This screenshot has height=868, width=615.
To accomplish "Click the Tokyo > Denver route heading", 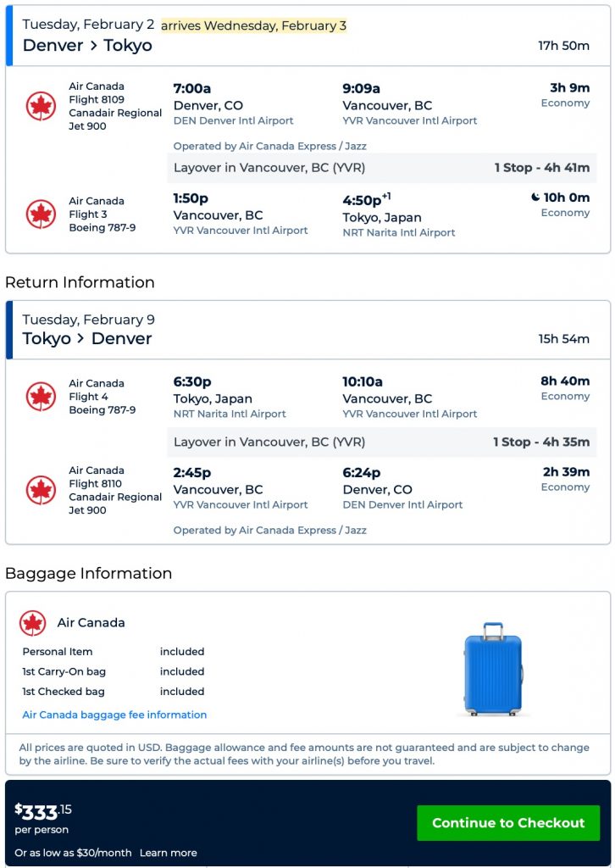I will point(87,338).
